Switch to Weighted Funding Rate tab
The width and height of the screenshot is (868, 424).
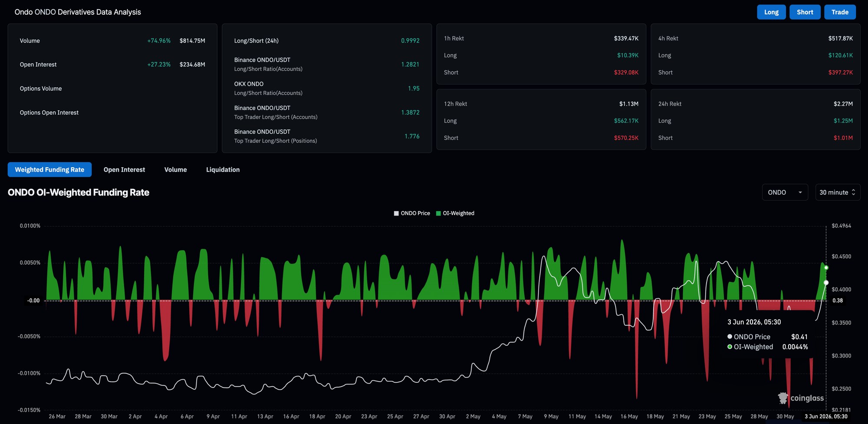[x=49, y=169]
